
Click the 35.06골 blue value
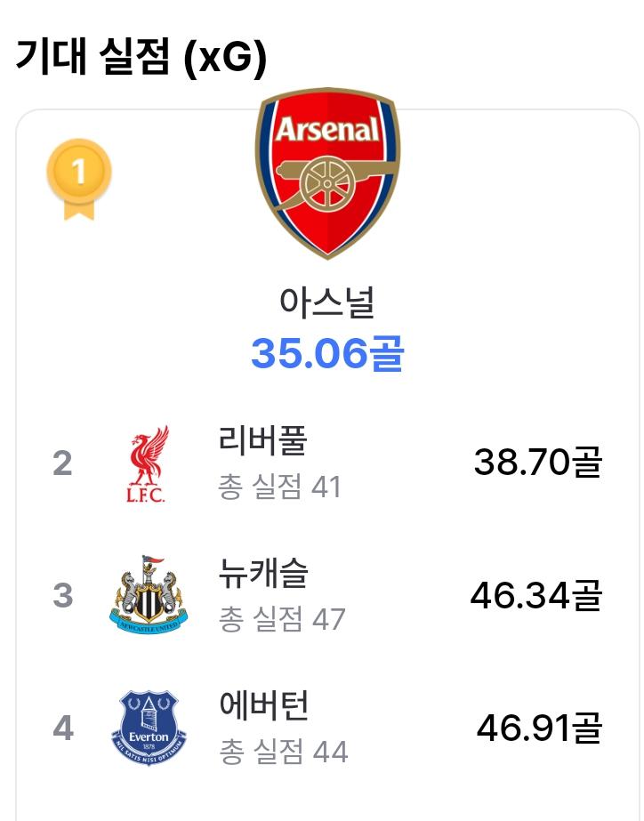(327, 353)
